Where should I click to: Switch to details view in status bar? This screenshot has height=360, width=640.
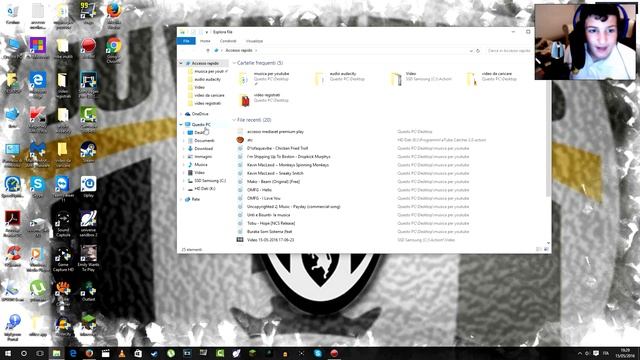tap(539, 249)
